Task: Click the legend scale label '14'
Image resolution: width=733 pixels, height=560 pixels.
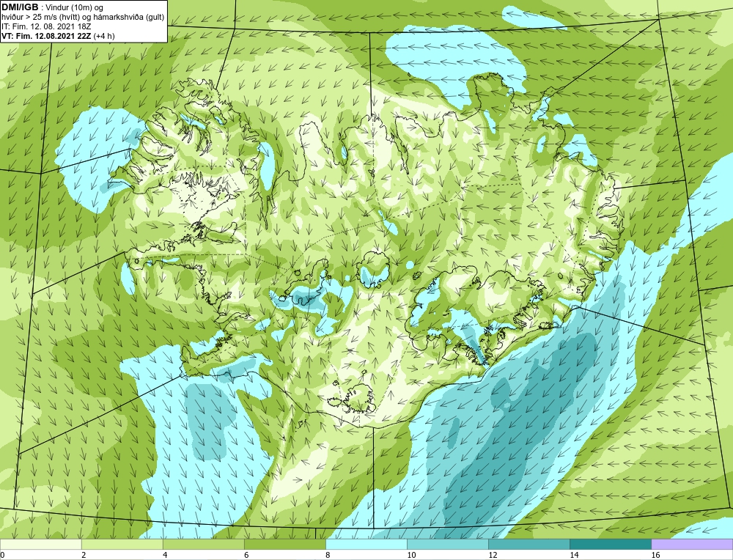Action: coord(574,555)
